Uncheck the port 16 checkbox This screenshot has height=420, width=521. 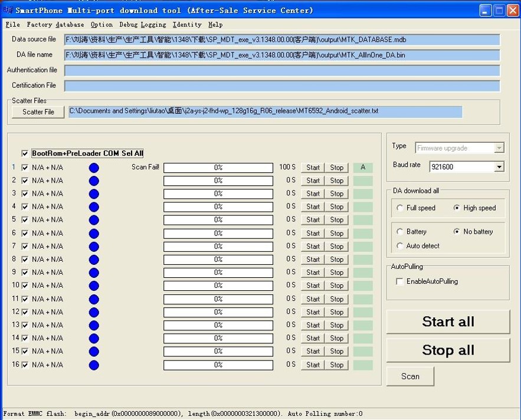[25, 365]
